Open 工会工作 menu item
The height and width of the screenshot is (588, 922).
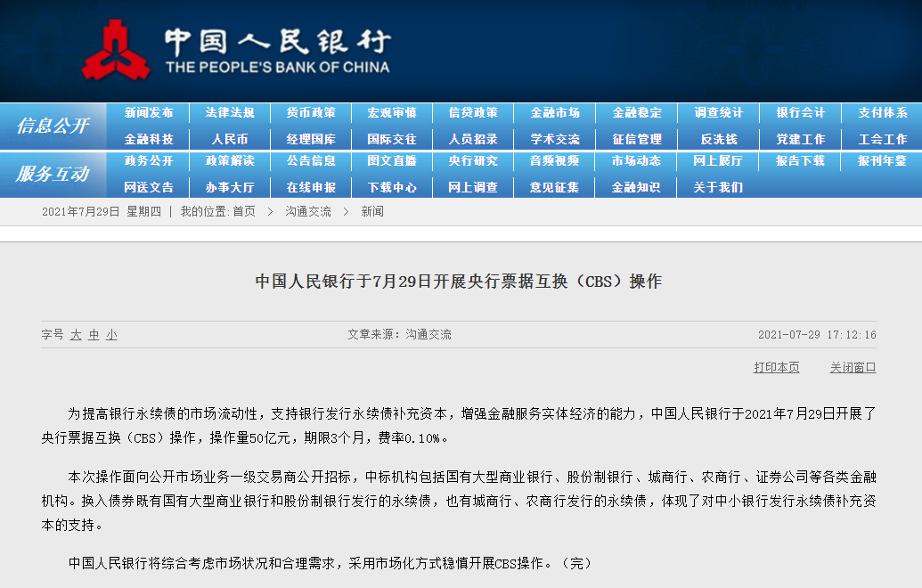(x=883, y=139)
